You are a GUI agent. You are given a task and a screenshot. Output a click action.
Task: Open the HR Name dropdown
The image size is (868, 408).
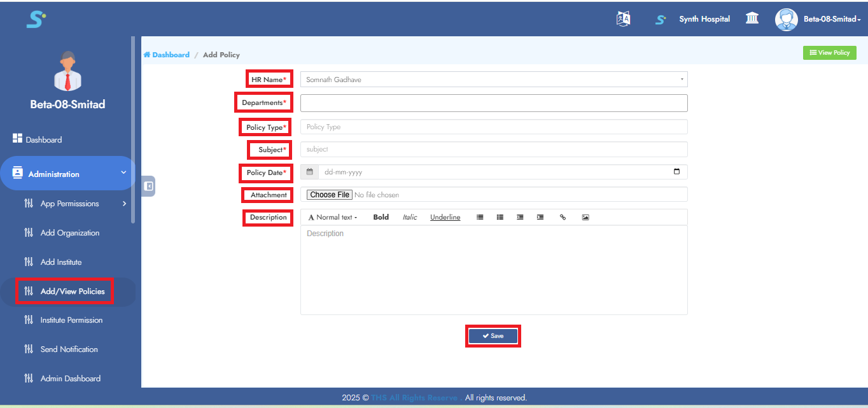[x=493, y=80]
